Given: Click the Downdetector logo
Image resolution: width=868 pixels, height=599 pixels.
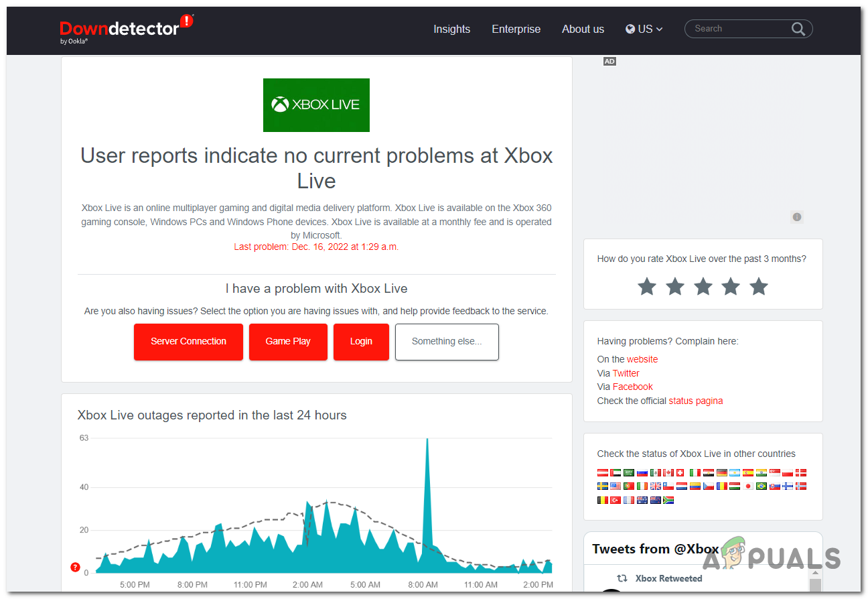Looking at the screenshot, I should [127, 29].
